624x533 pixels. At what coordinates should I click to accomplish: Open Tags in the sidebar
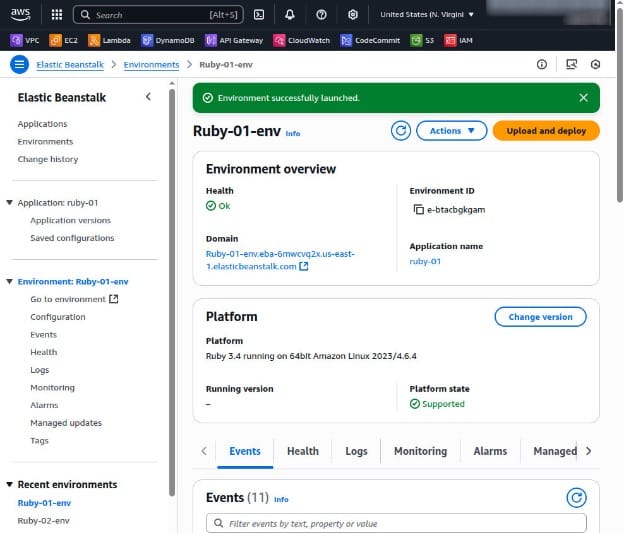pyautogui.click(x=39, y=441)
